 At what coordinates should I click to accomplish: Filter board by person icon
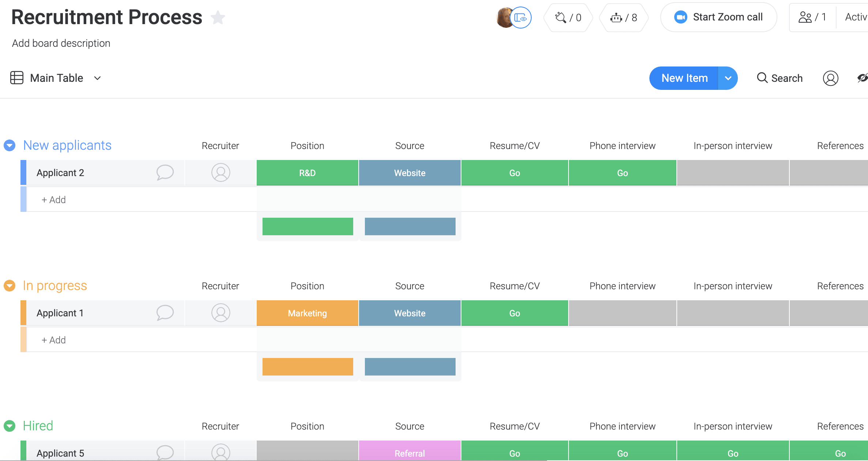click(830, 78)
